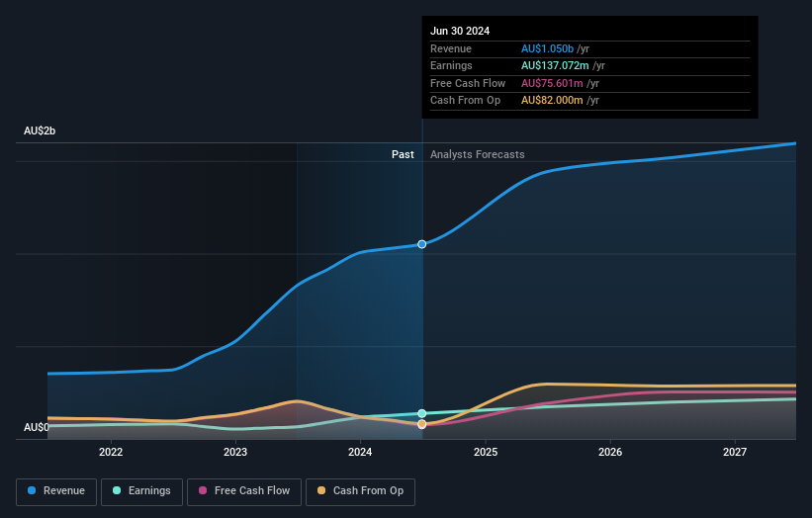Toggle the Cash From Op legend series
Screen dimensions: 812x518
[x=360, y=491]
